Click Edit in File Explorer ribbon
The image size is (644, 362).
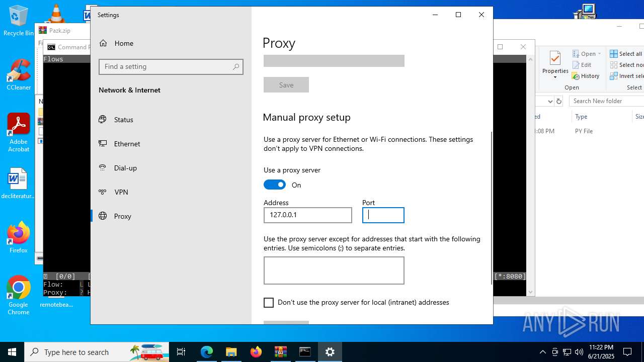(582, 65)
